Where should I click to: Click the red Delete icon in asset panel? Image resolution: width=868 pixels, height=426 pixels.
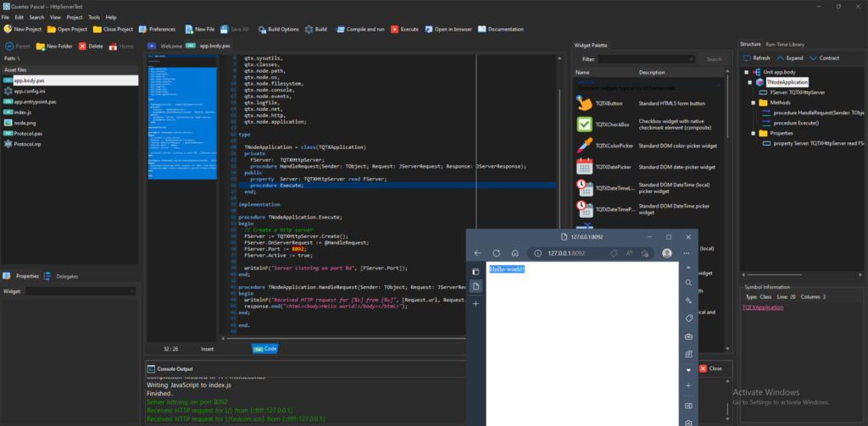point(82,46)
